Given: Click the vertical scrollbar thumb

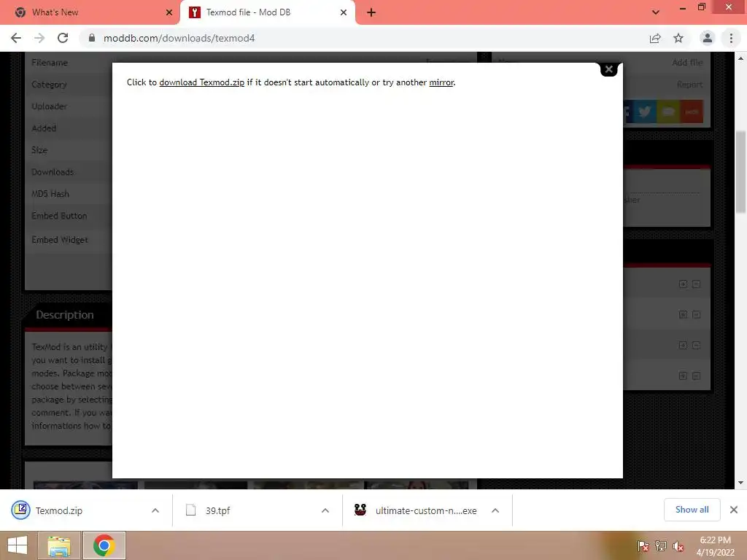Looking at the screenshot, I should [x=741, y=171].
